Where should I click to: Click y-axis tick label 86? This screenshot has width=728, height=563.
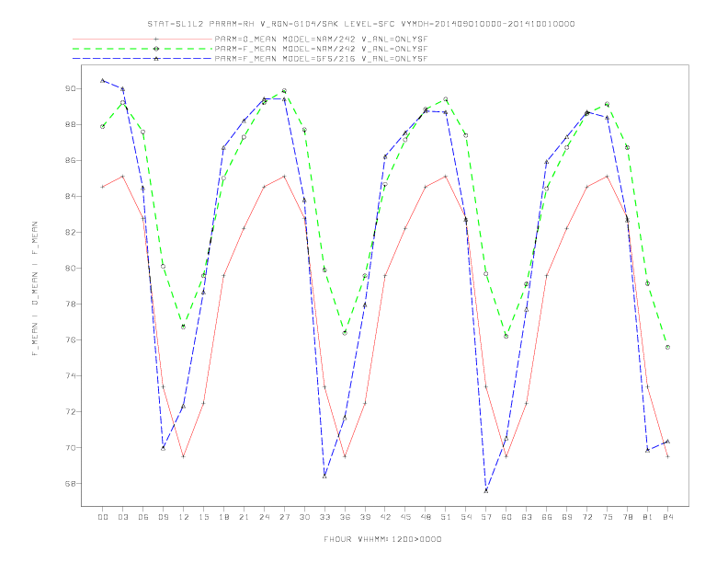pyautogui.click(x=71, y=161)
